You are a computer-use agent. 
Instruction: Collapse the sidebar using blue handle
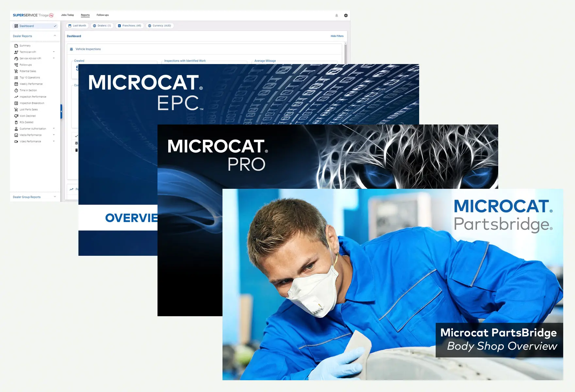[x=61, y=111]
